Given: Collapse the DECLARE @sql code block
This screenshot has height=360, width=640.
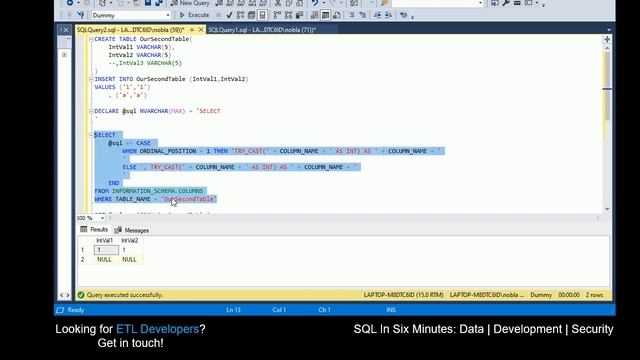Looking at the screenshot, I should 91,111.
